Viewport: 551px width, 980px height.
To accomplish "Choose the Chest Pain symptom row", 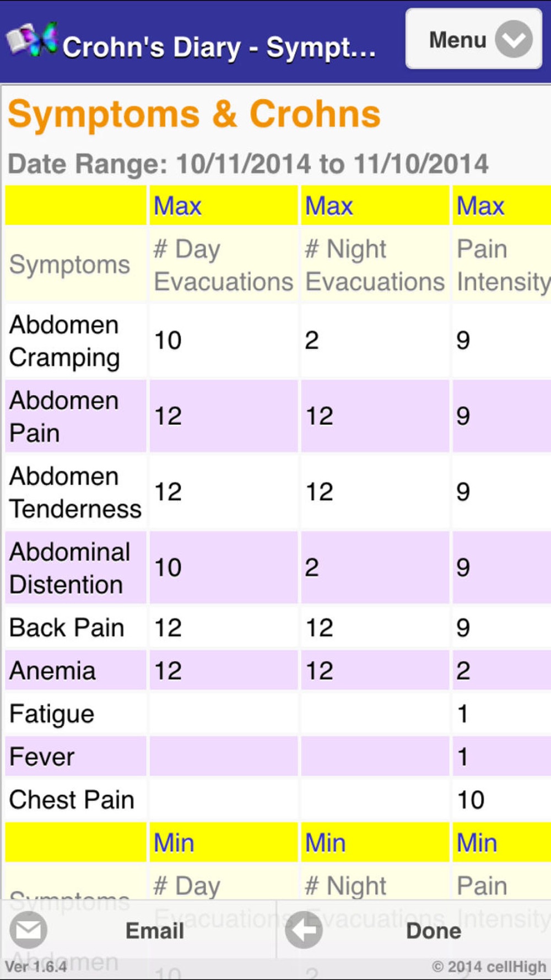I will click(72, 800).
